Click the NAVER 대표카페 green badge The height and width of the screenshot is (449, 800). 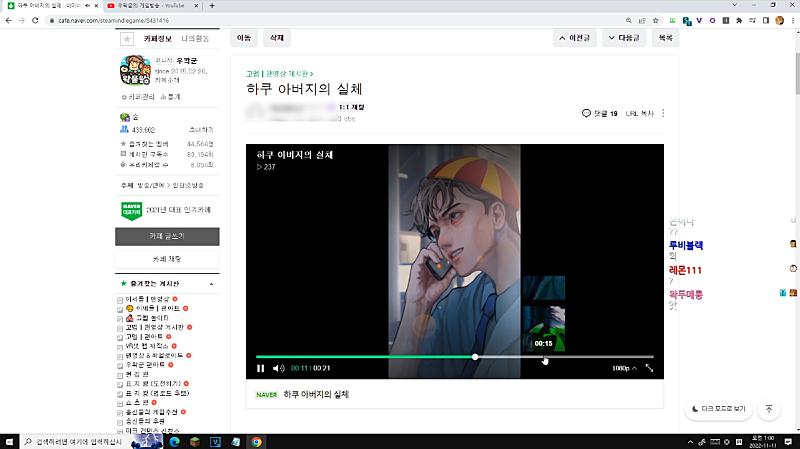point(132,210)
